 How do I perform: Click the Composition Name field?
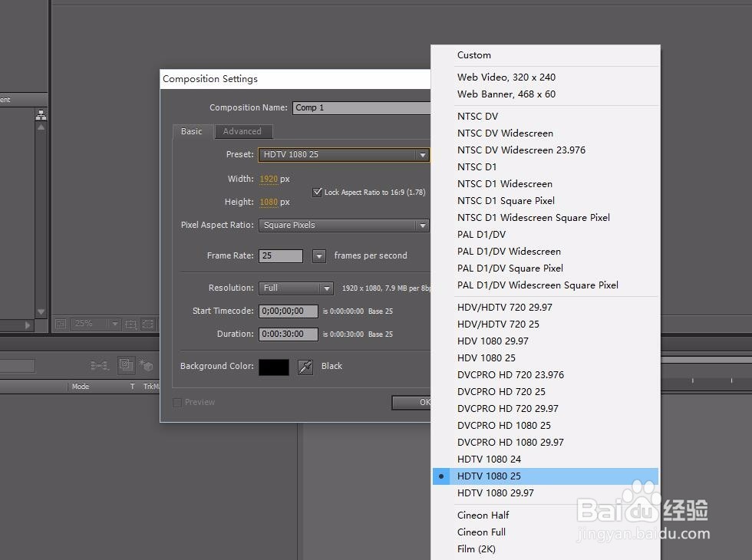pyautogui.click(x=361, y=108)
